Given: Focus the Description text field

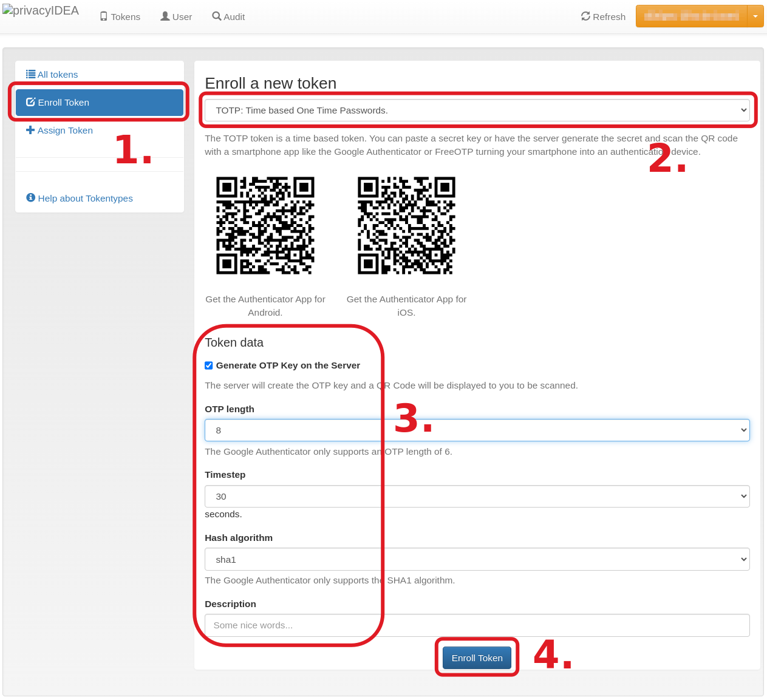Looking at the screenshot, I should point(477,625).
